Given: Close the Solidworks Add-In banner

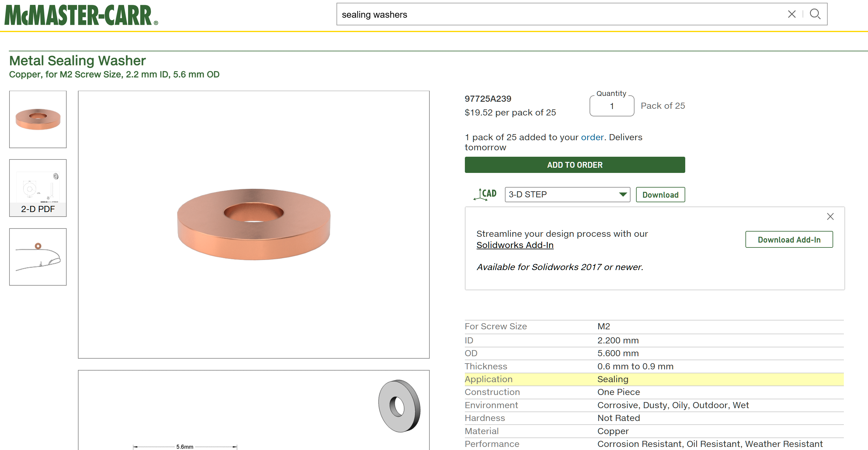Looking at the screenshot, I should tap(830, 217).
